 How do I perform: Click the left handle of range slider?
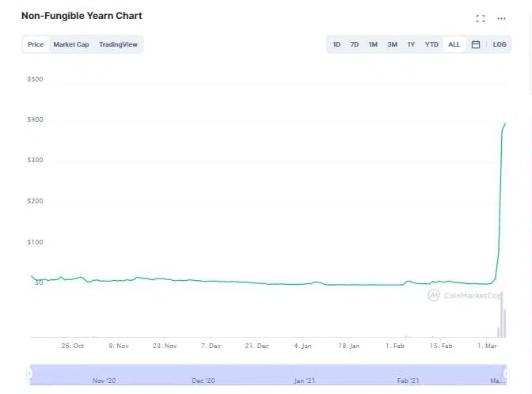pyautogui.click(x=30, y=373)
